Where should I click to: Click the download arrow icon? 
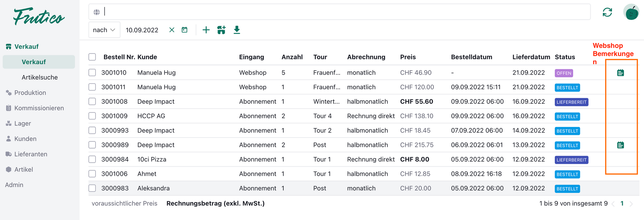237,30
